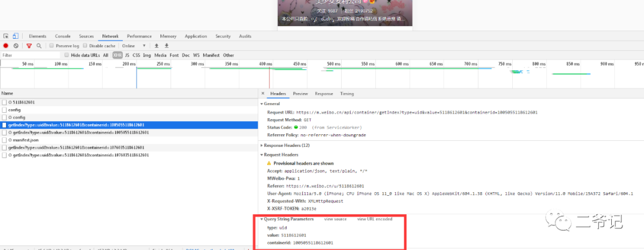Stop recording with the red record button
644x250 pixels.
[x=6, y=45]
